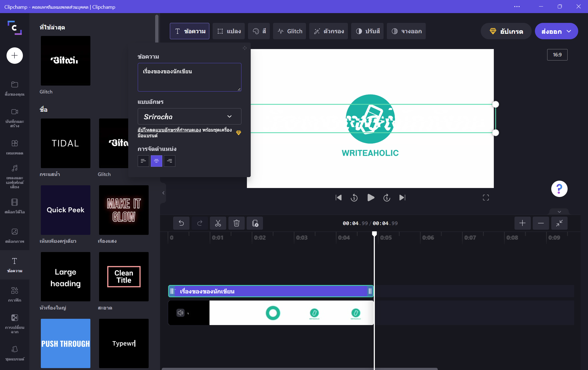Forward five seconds
The image size is (588, 370).
point(387,198)
